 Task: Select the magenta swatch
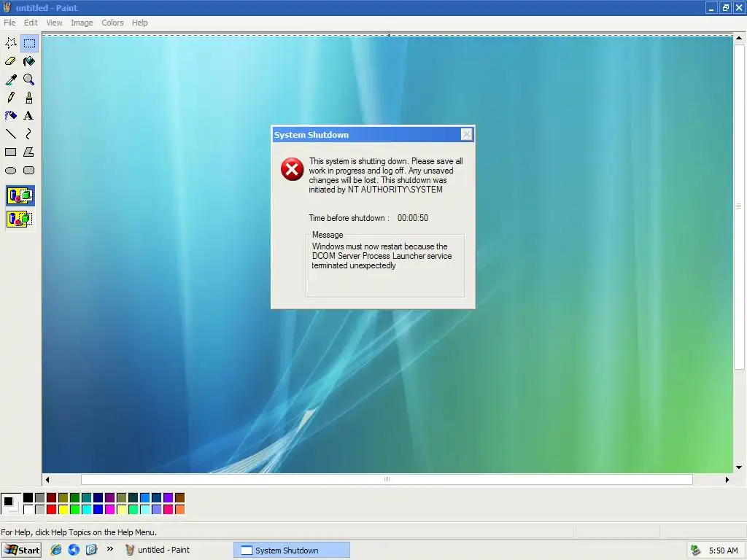pyautogui.click(x=109, y=510)
